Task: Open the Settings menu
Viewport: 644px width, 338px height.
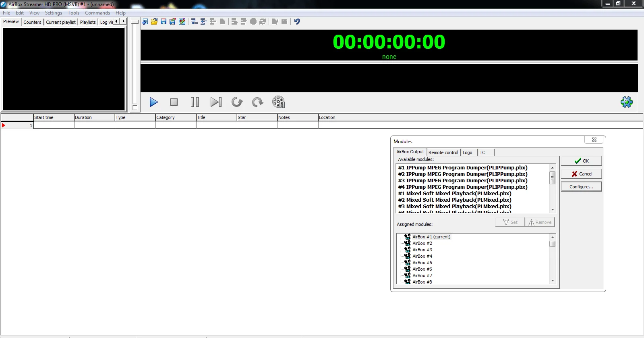Action: click(x=54, y=13)
